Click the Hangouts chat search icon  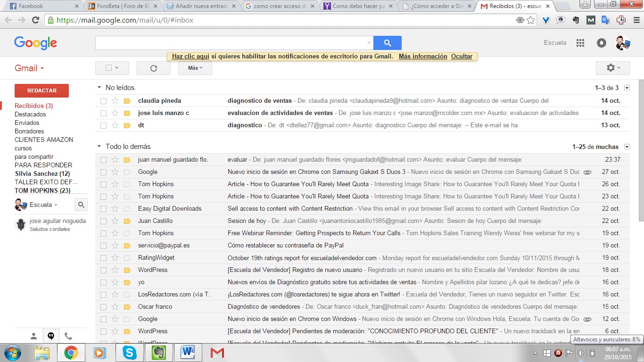pyautogui.click(x=81, y=205)
